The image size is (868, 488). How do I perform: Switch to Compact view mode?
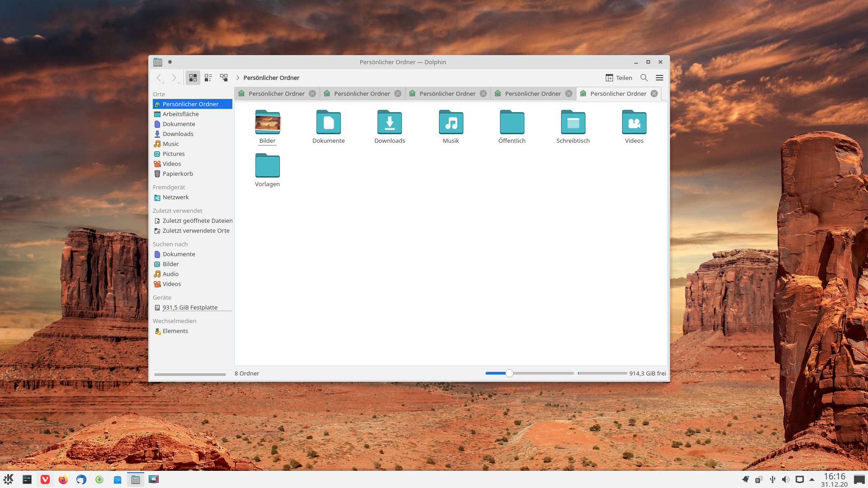tap(208, 78)
